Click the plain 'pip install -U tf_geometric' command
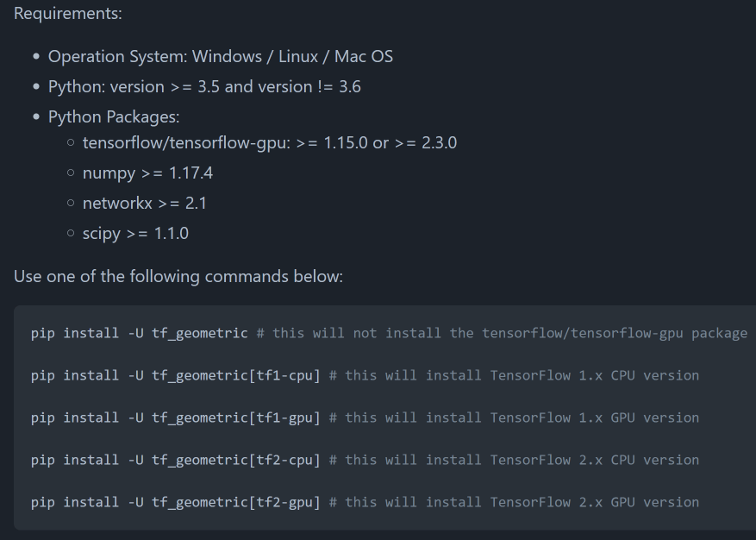756x540 pixels. click(x=139, y=333)
